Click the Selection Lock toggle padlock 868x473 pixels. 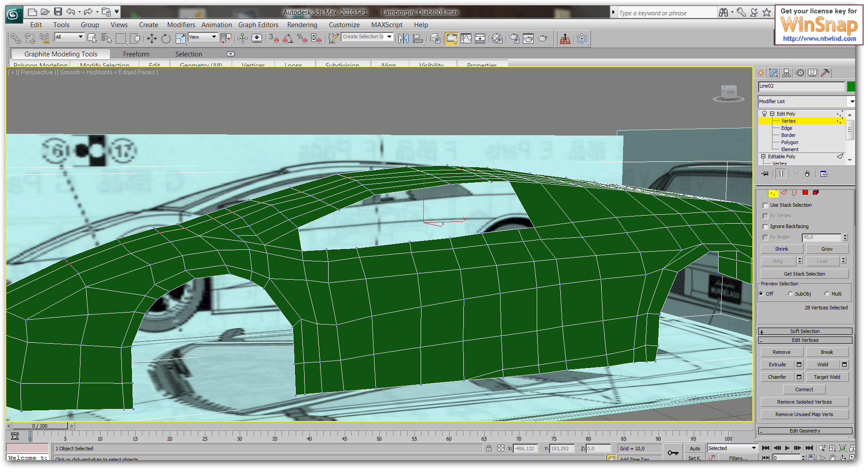[489, 449]
